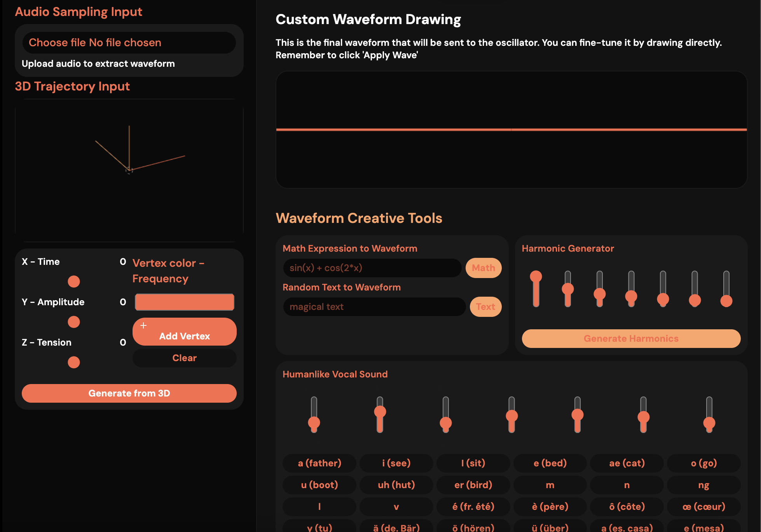This screenshot has width=761, height=532.
Task: Select the 'ü (über)' vocal sound
Action: [x=550, y=527]
